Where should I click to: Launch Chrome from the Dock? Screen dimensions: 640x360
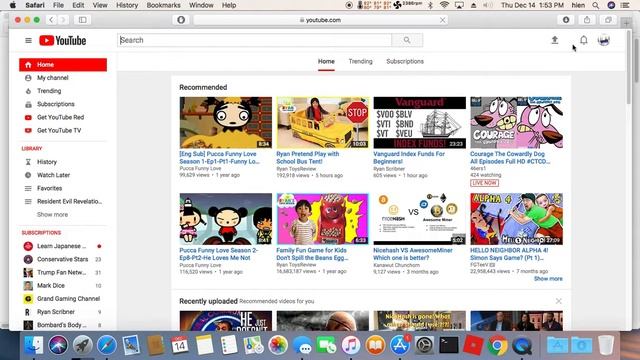click(x=497, y=345)
